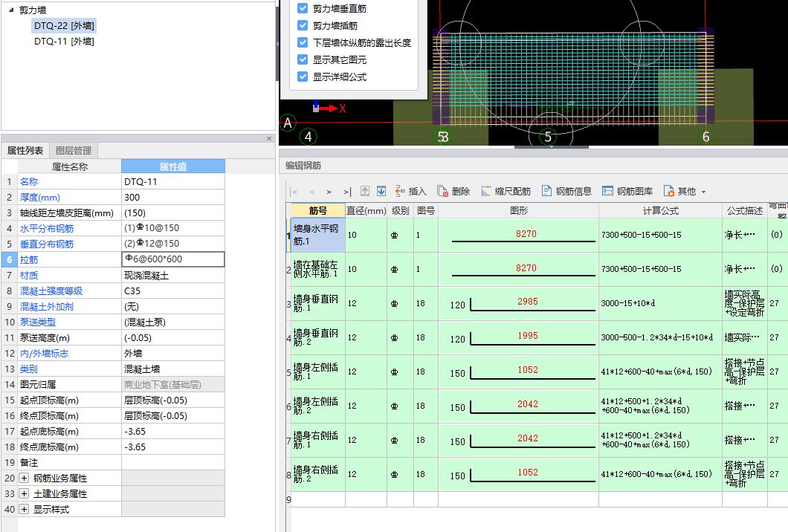Click 图形 column header
The height and width of the screenshot is (532, 788).
click(519, 210)
